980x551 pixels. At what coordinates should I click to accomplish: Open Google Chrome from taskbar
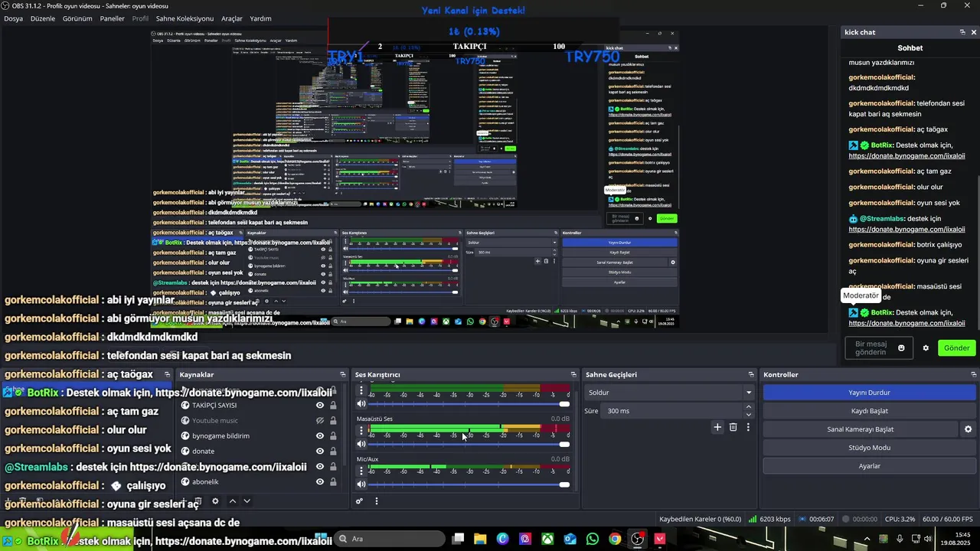tap(615, 539)
